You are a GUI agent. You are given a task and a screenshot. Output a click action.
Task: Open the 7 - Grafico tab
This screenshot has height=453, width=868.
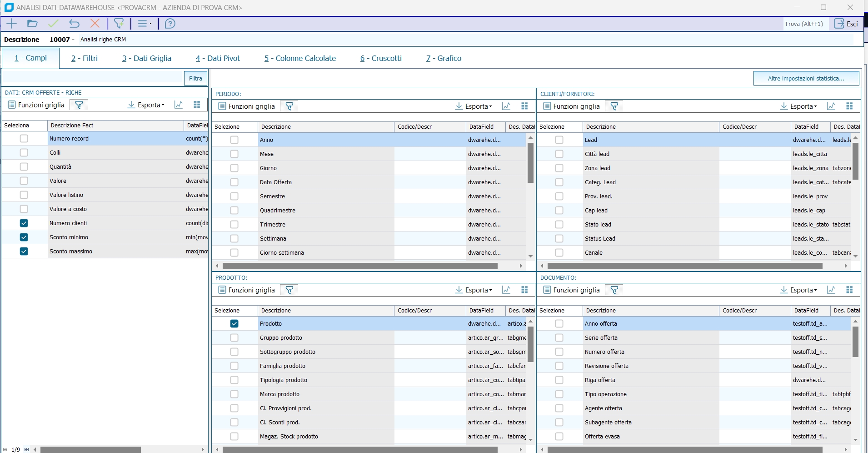[444, 58]
